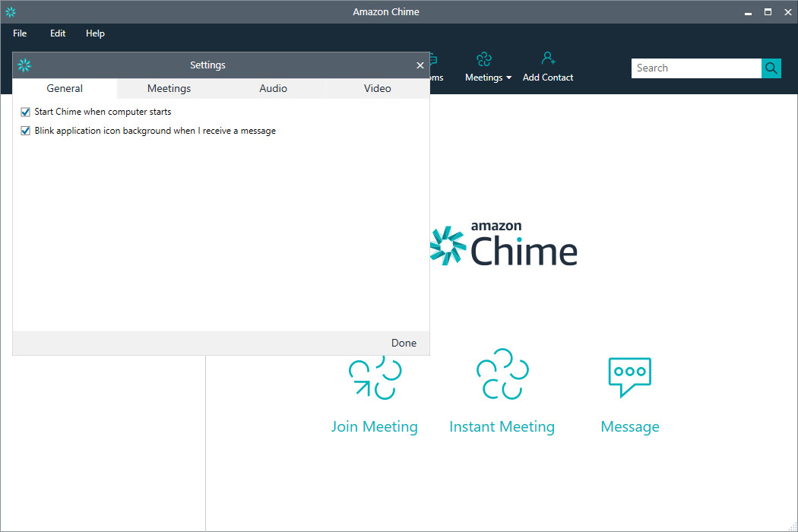798x532 pixels.
Task: Toggle Blink application icon background checkbox
Action: (x=25, y=131)
